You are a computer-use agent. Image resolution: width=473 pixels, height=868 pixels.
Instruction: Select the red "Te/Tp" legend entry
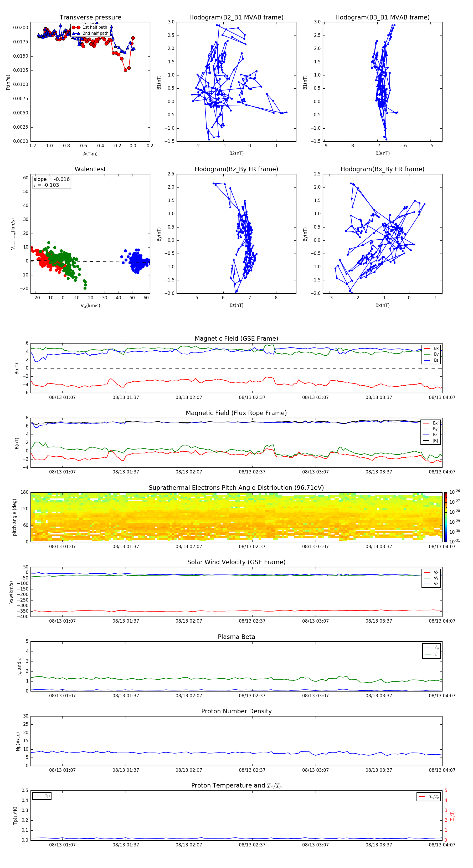click(429, 796)
